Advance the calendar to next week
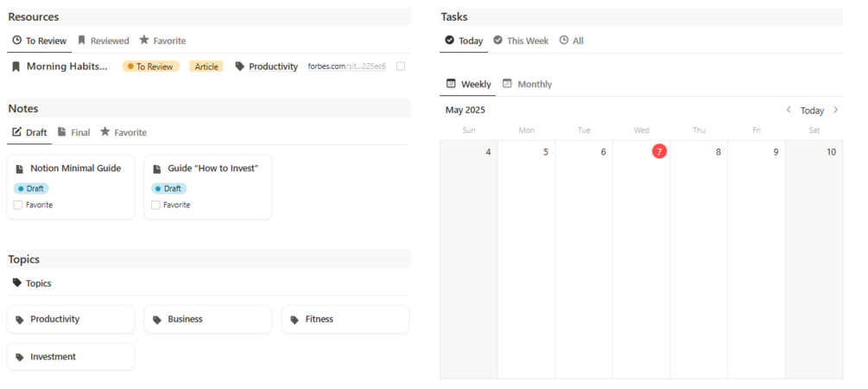Viewport: 868px width, 389px height. point(836,110)
